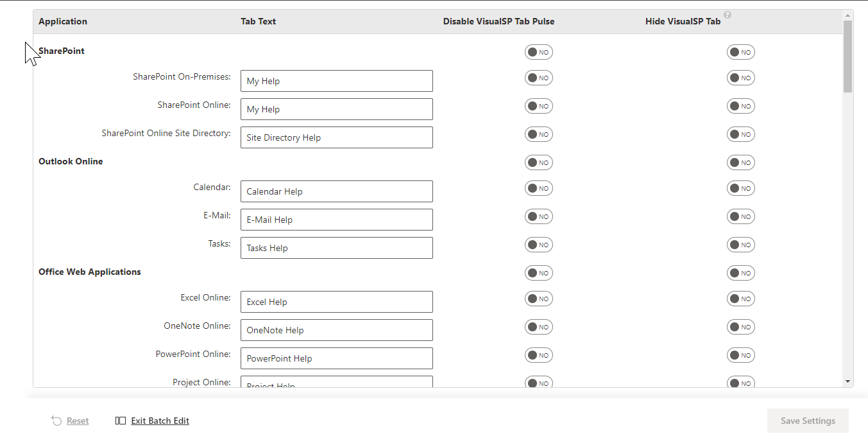The image size is (868, 445).
Task: Click the Exit Batch Edit link
Action: 160,421
